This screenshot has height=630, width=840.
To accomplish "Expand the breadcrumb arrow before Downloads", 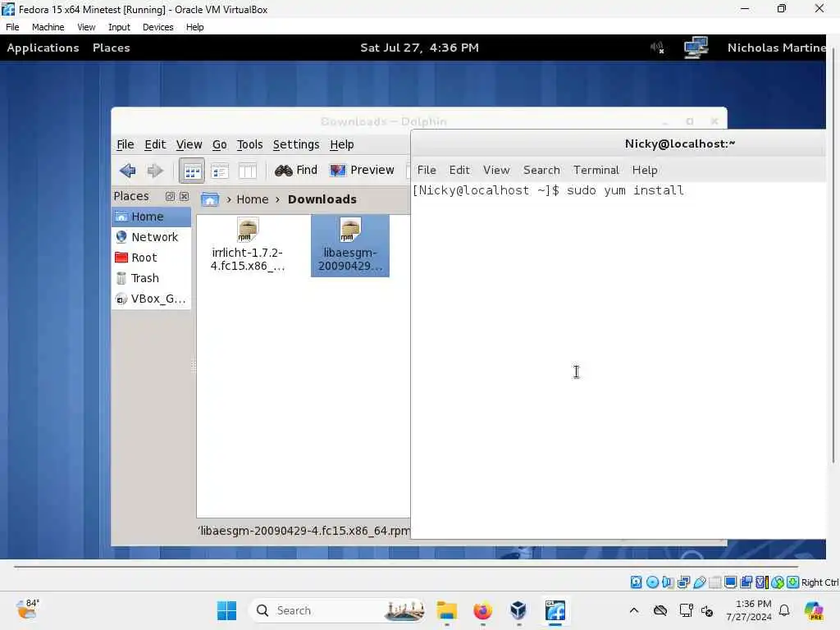I will [x=277, y=200].
